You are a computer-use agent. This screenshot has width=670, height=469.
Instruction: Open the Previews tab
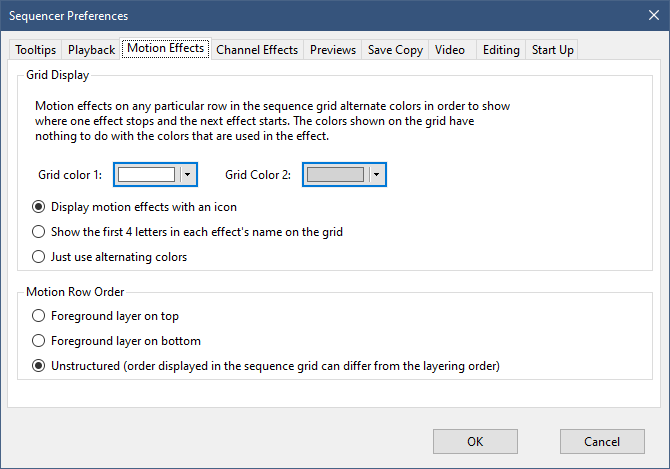click(333, 50)
